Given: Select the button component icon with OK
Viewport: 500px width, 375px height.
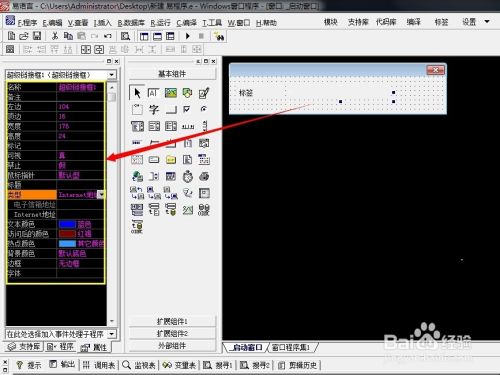Looking at the screenshot, I should [137, 109].
